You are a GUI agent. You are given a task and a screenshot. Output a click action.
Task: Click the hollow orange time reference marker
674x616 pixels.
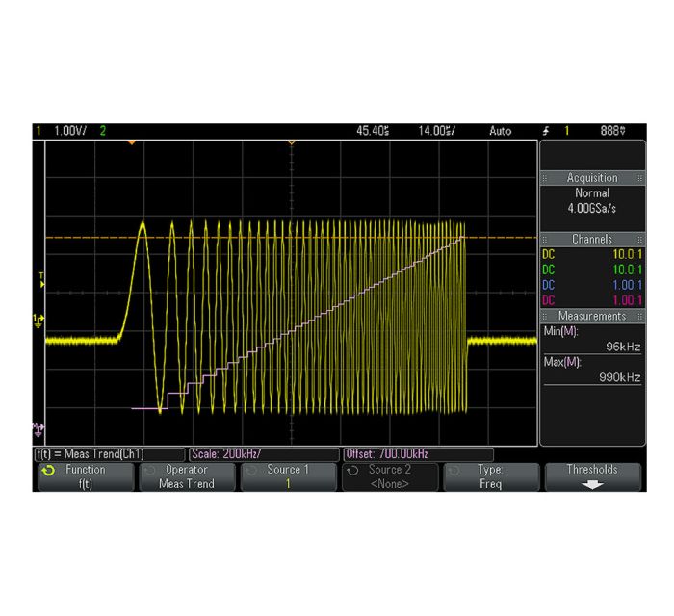[x=292, y=142]
